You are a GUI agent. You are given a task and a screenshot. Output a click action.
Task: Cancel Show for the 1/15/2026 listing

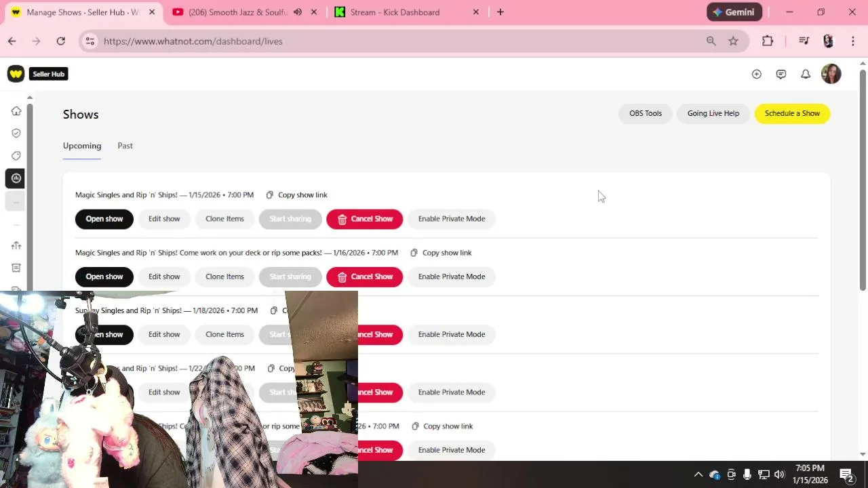coord(365,219)
